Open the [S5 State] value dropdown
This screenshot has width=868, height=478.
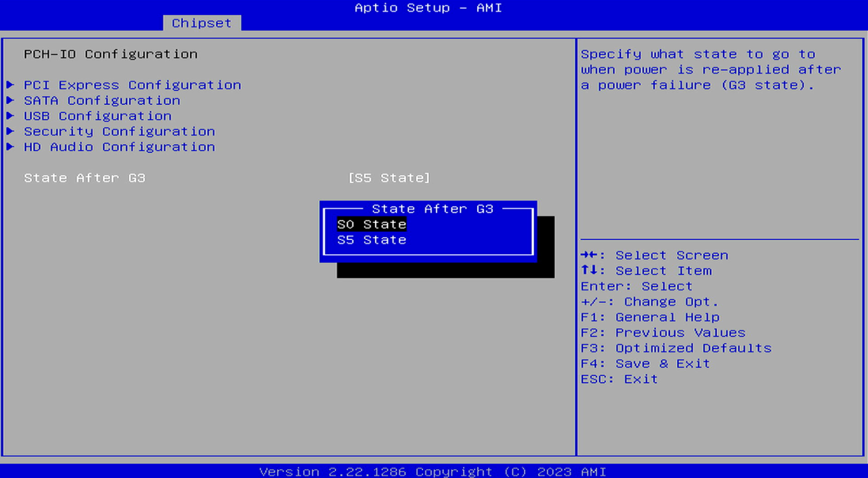coord(389,178)
